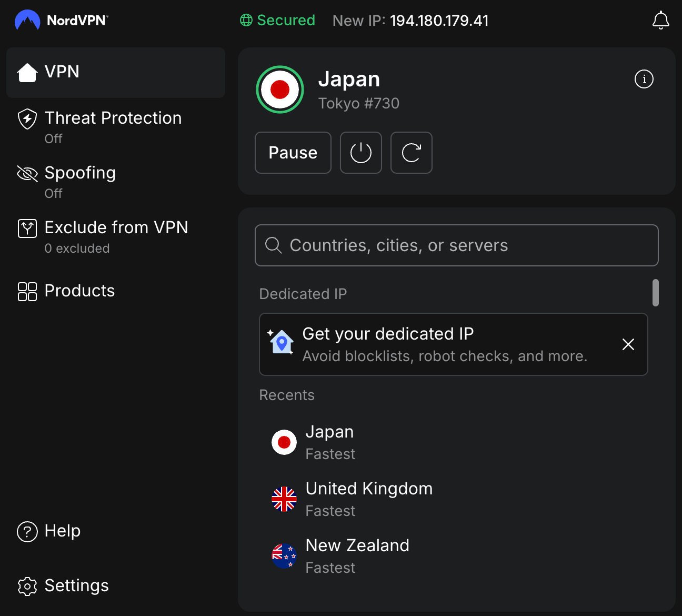Click the Recents section heading
Screen dimensions: 682x616
287,395
